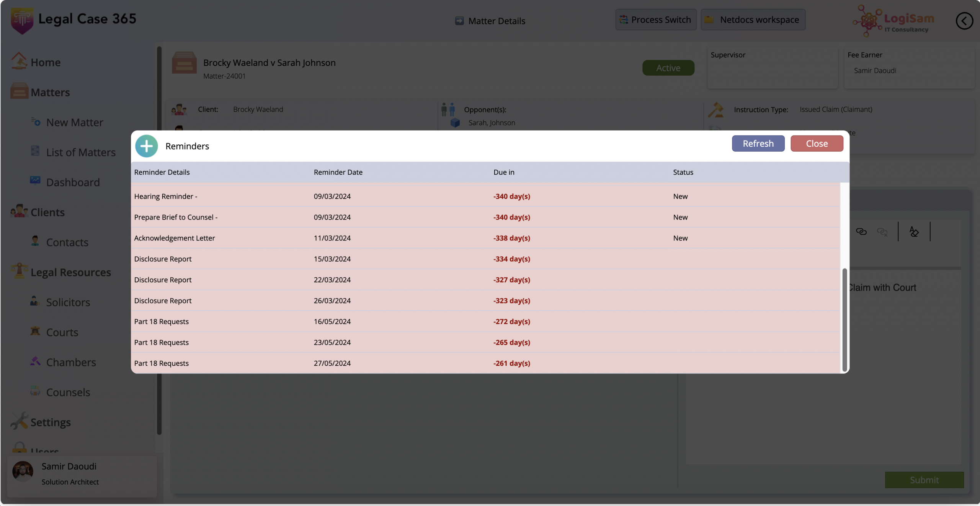Image resolution: width=980 pixels, height=506 pixels.
Task: Open List of Matters
Action: [80, 152]
